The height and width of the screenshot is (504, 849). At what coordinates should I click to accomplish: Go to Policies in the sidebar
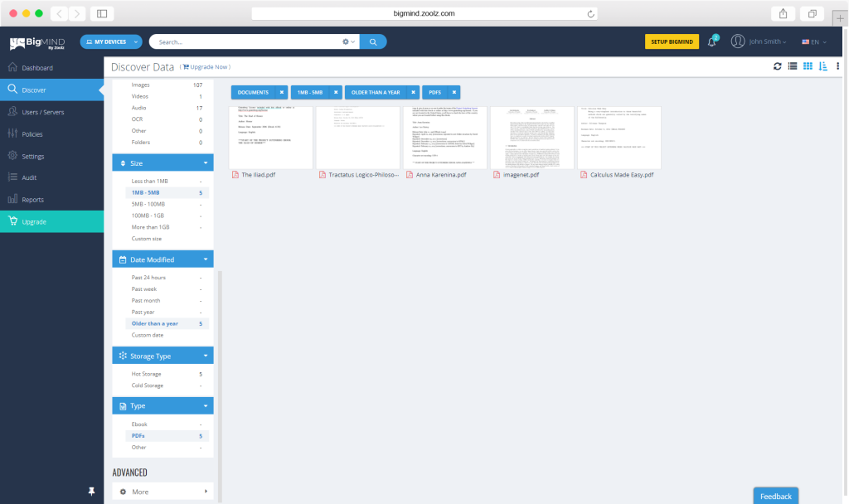click(x=32, y=133)
